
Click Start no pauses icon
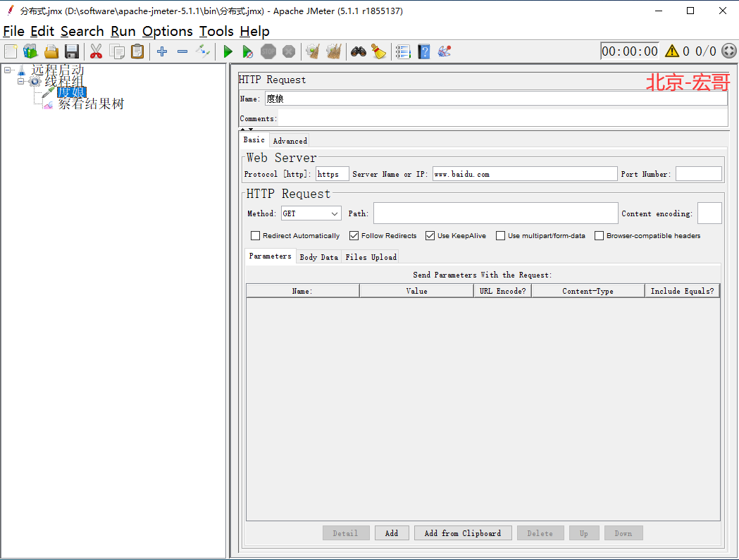(x=247, y=51)
